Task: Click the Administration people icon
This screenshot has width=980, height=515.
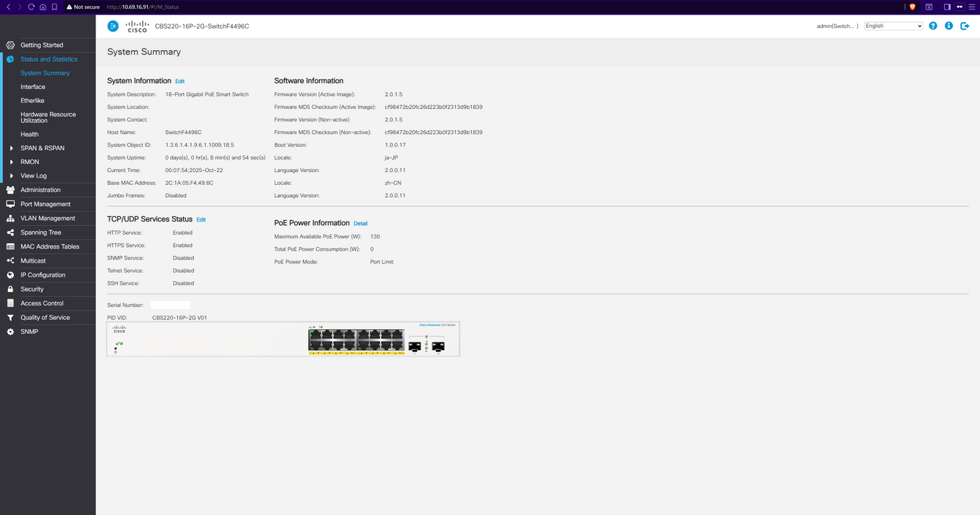Action: [10, 190]
